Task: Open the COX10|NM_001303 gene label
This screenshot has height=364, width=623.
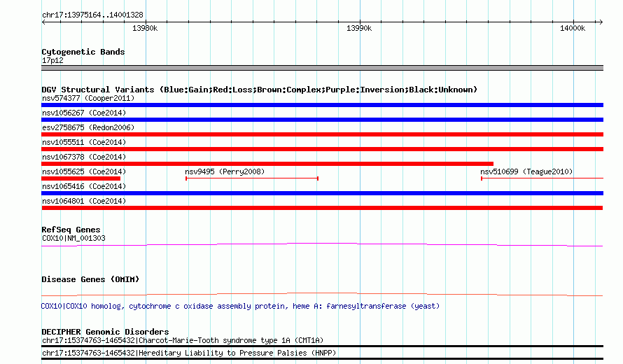Action: click(73, 239)
